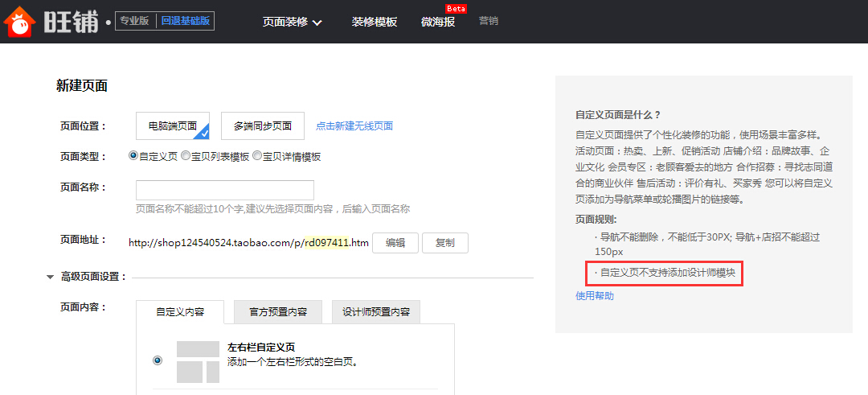
Task: Focus the 页面名称 input field
Action: pos(225,190)
